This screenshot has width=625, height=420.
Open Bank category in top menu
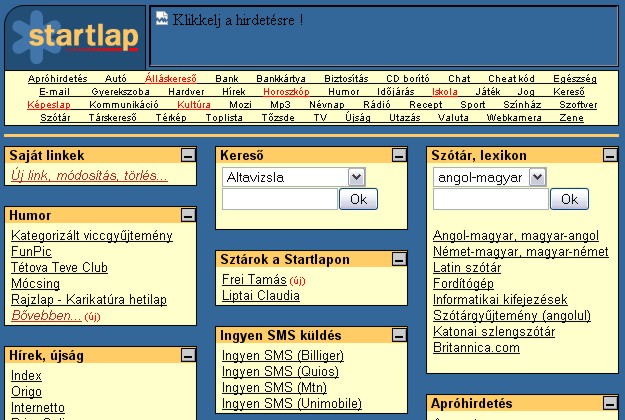227,79
